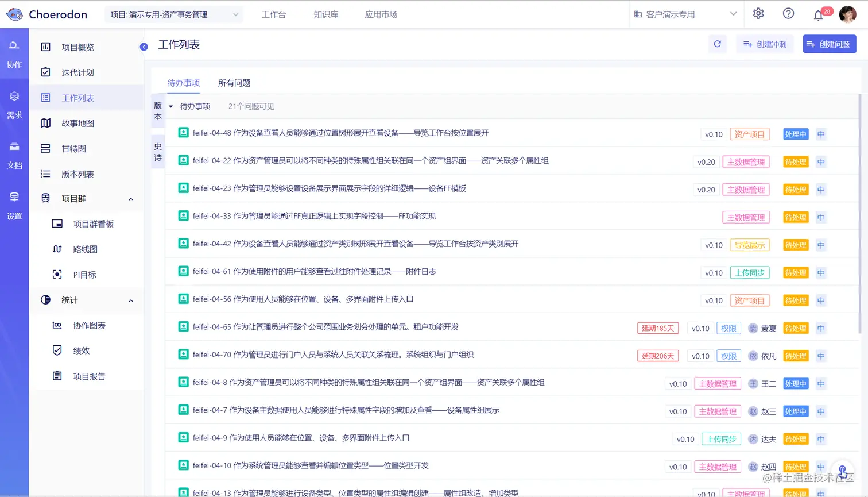This screenshot has height=497, width=868.
Task: Open notifications bell with 28 badge
Action: click(819, 15)
